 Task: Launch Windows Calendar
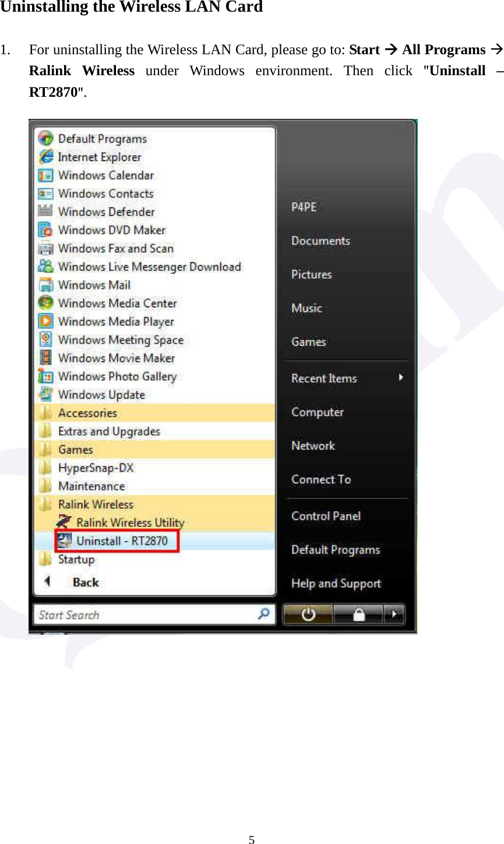(x=105, y=174)
